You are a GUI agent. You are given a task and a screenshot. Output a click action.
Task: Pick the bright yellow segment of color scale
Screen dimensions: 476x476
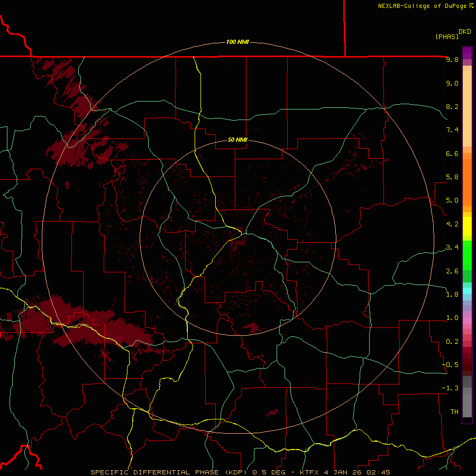[467, 226]
